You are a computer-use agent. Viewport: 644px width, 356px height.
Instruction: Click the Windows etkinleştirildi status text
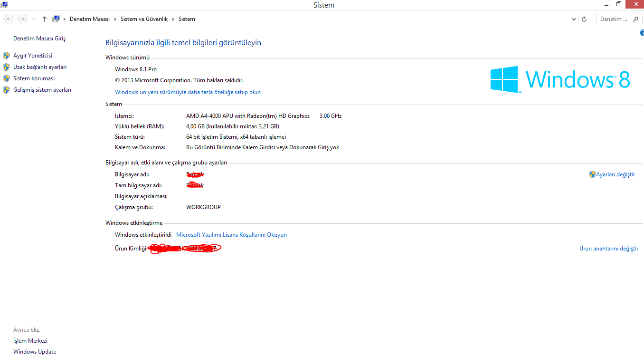coord(143,235)
